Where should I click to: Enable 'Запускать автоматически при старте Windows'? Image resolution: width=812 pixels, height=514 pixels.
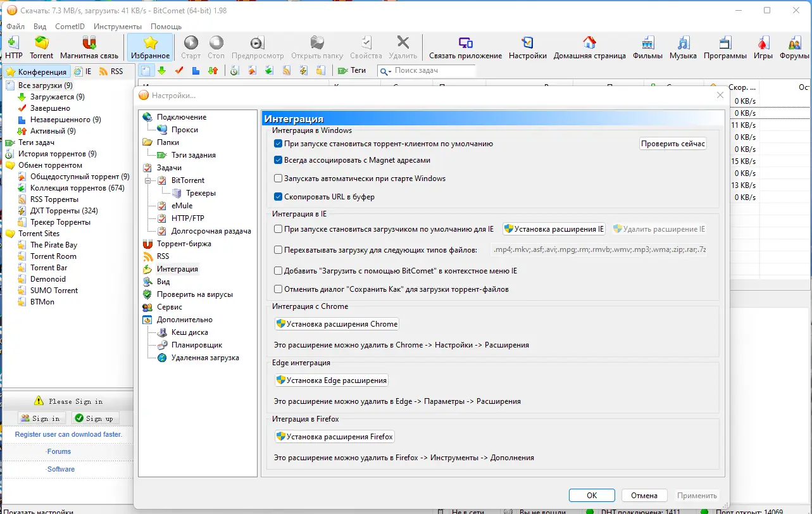278,179
